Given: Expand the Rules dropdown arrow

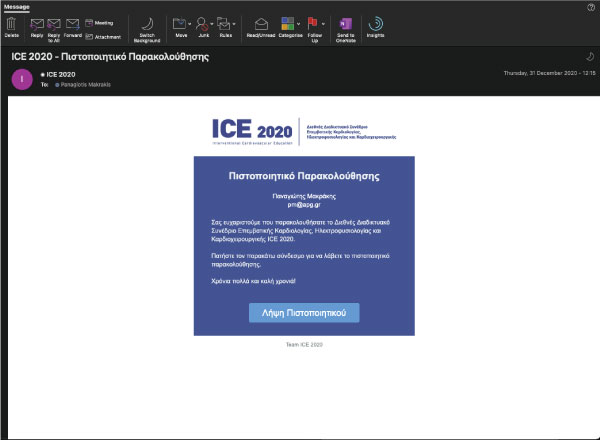Looking at the screenshot, I should pos(234,24).
